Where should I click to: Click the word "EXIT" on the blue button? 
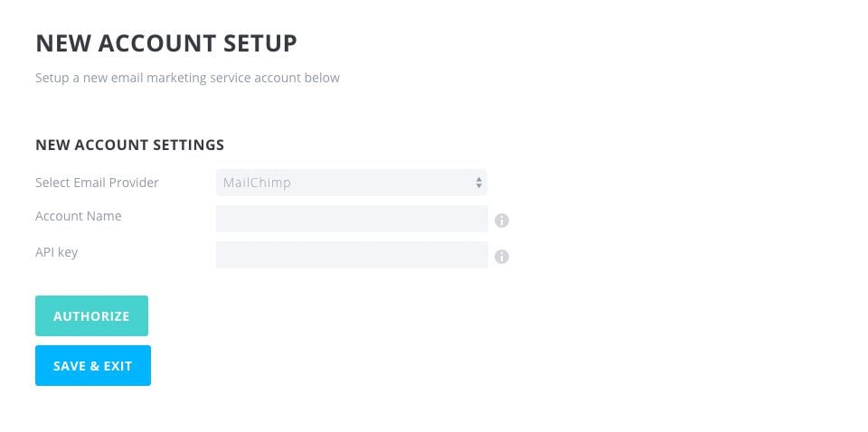[x=117, y=366]
